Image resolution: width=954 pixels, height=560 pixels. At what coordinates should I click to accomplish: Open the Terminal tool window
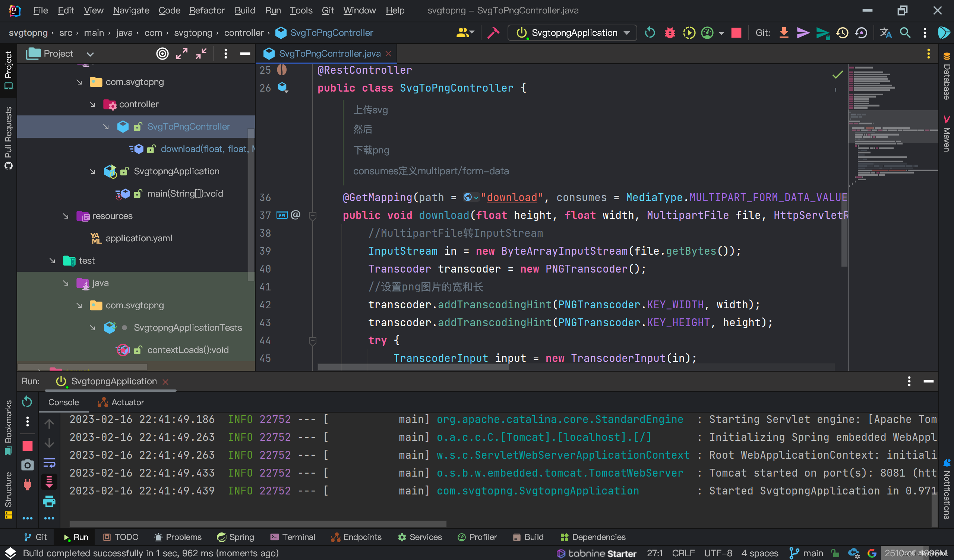[x=293, y=537]
